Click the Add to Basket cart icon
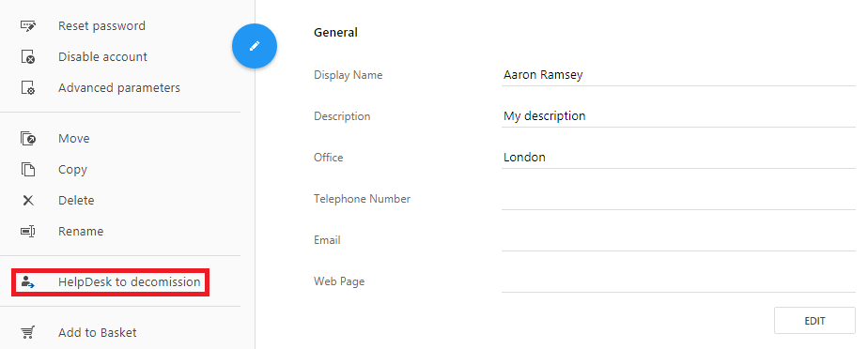868x349 pixels. [28, 333]
